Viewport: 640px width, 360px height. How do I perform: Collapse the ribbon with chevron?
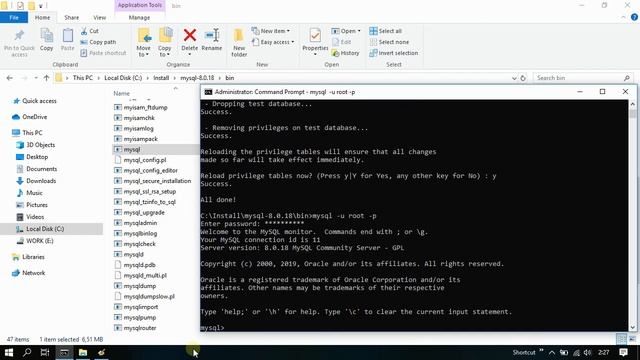[x=623, y=17]
